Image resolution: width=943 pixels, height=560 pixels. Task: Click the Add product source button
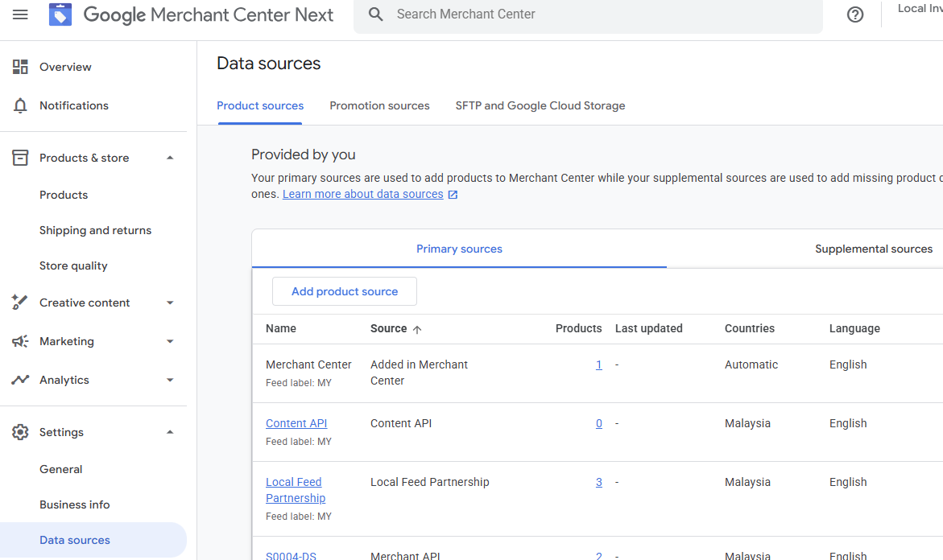coord(345,291)
